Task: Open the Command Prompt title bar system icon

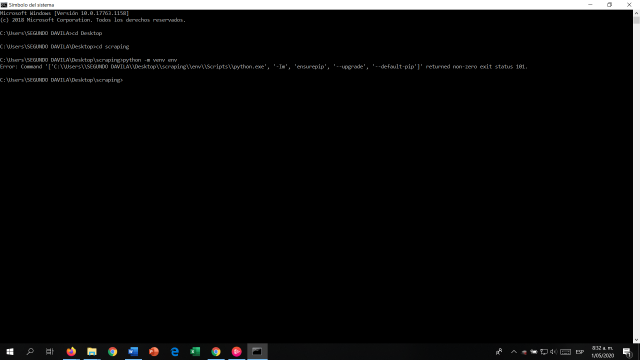Action: tap(4, 5)
